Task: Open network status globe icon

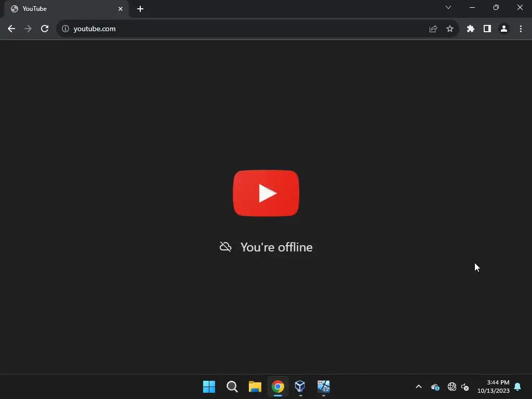Action: (x=451, y=387)
